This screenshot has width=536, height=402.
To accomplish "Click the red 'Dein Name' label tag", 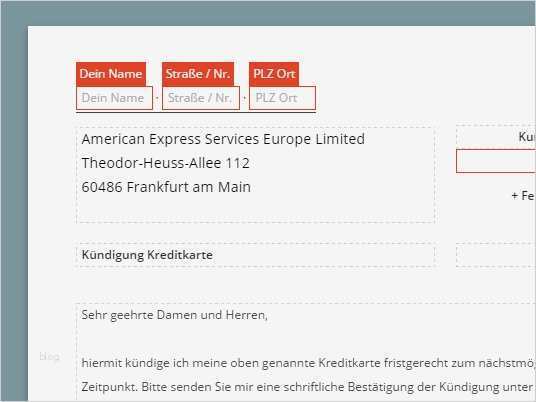I will click(111, 74).
